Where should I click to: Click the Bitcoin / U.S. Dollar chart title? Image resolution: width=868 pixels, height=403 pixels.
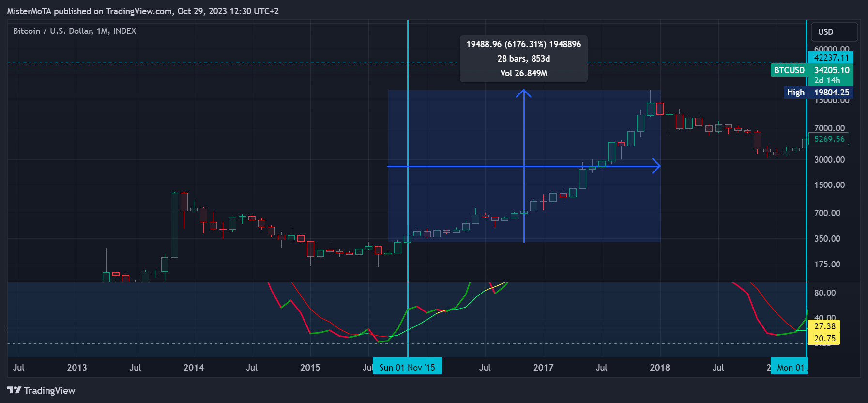[74, 31]
